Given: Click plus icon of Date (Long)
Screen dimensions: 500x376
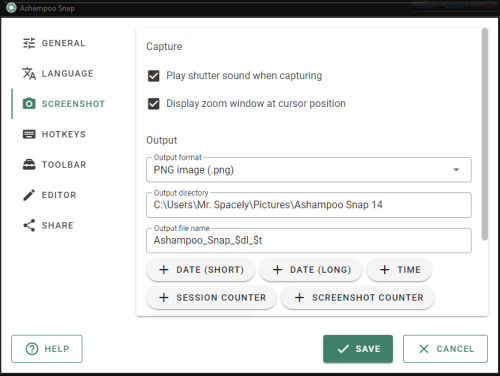Looking at the screenshot, I should (x=277, y=270).
